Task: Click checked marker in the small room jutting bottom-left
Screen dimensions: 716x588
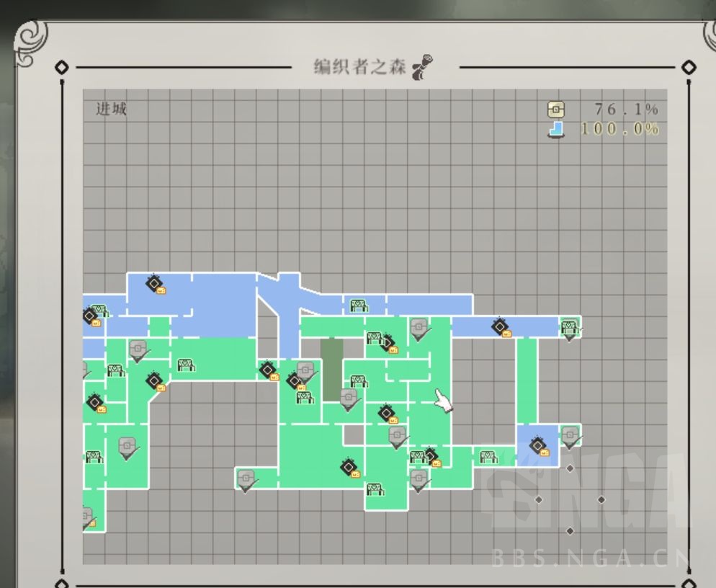Action: point(246,480)
